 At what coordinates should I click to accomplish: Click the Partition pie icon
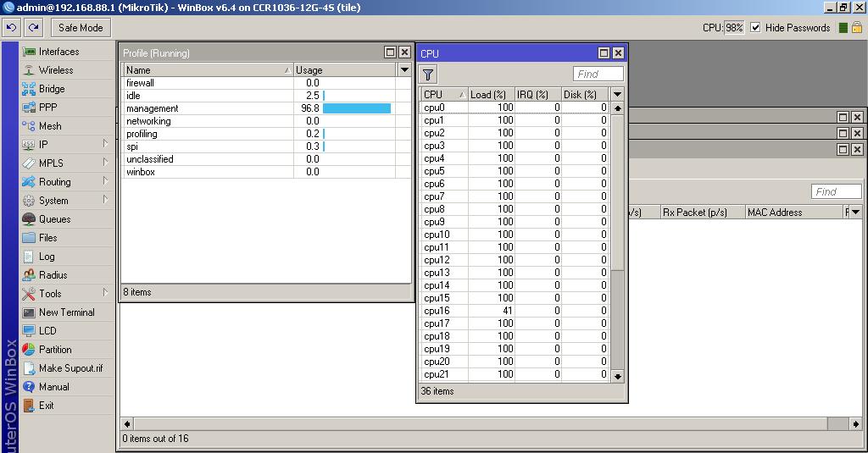click(29, 350)
